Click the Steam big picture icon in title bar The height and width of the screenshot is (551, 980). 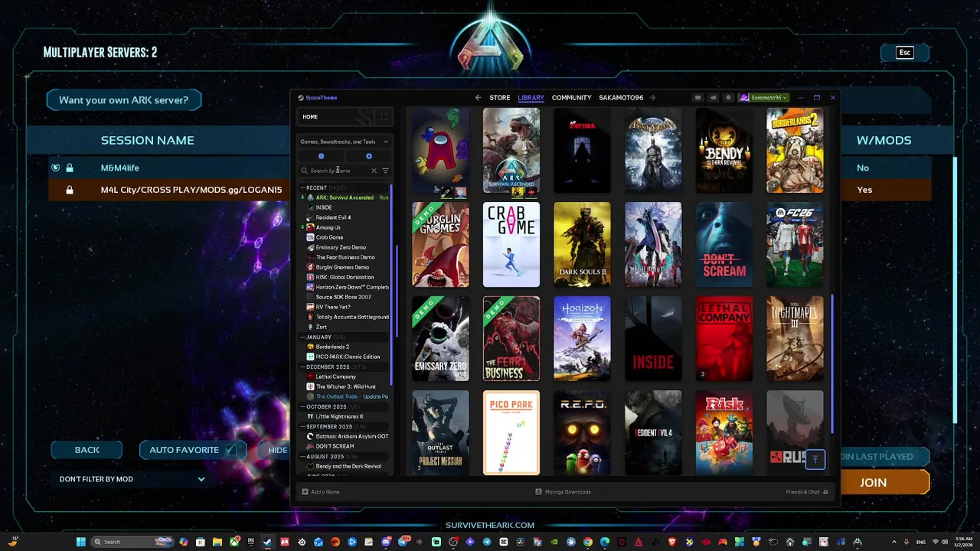pyautogui.click(x=697, y=98)
